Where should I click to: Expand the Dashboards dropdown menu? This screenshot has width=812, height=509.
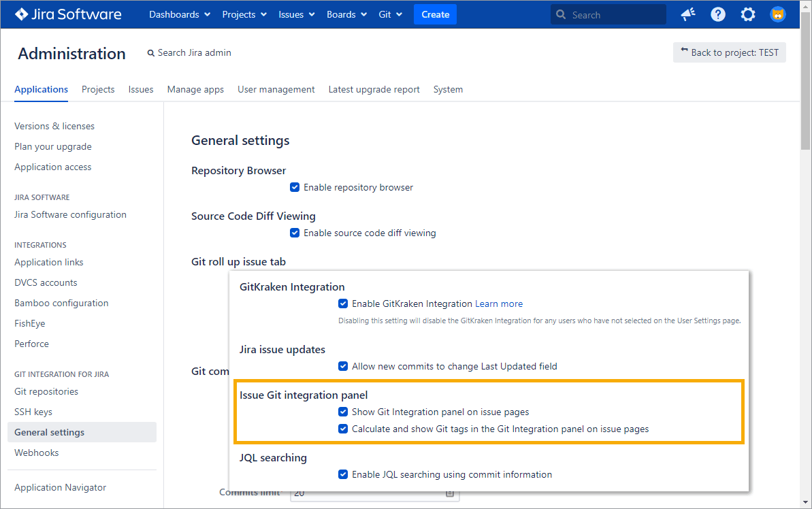click(x=180, y=14)
